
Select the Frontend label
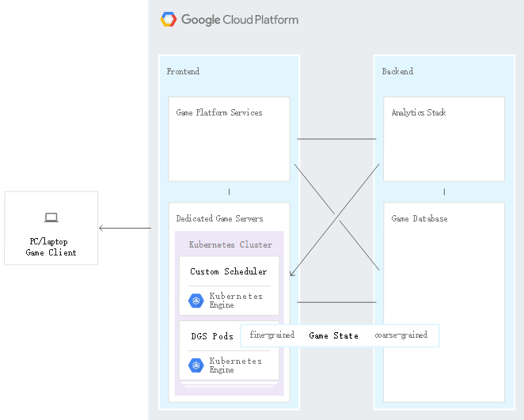(183, 71)
